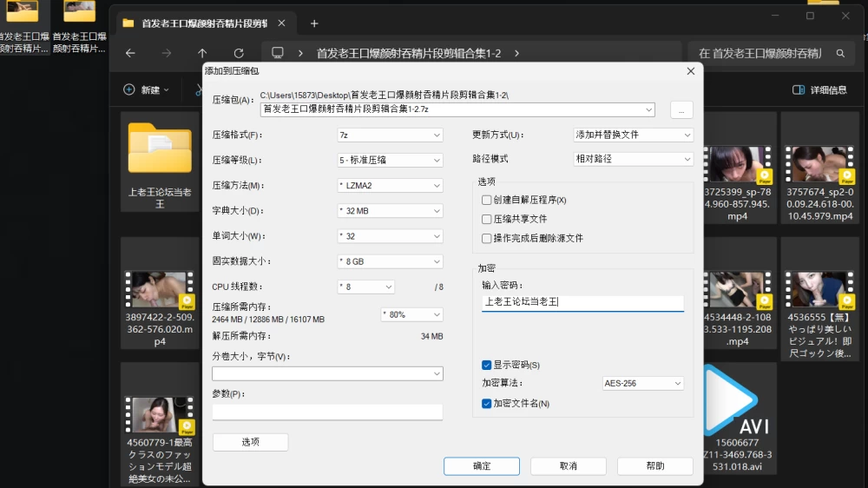Screen dimensions: 868x488
Task: Click the 参数 input field
Action: coord(327,412)
